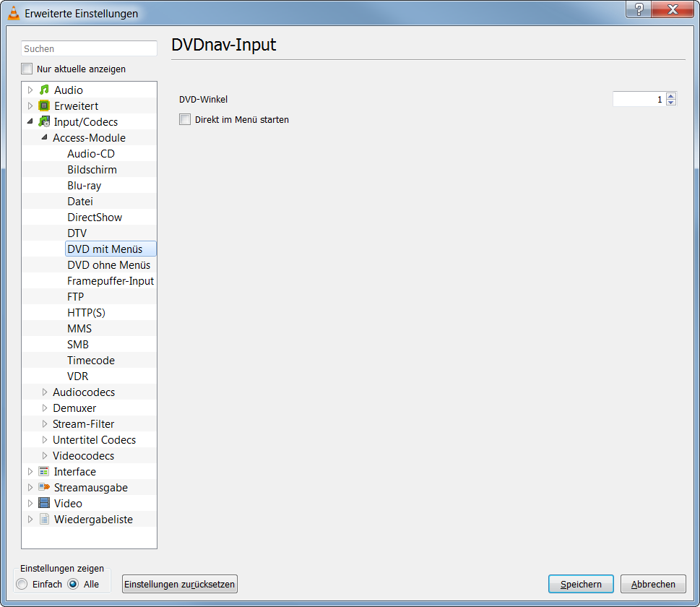Expand the Streamausgabe tree node

pos(30,487)
